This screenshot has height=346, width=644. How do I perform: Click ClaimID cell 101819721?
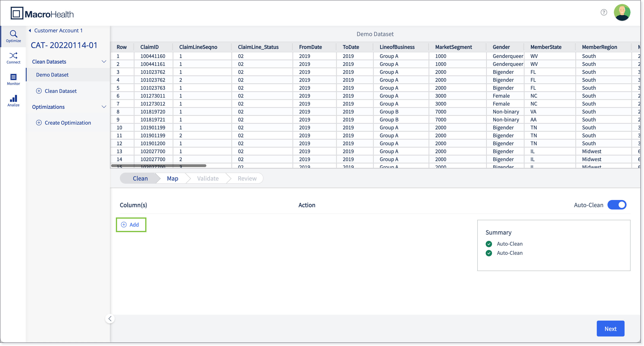[x=153, y=119]
